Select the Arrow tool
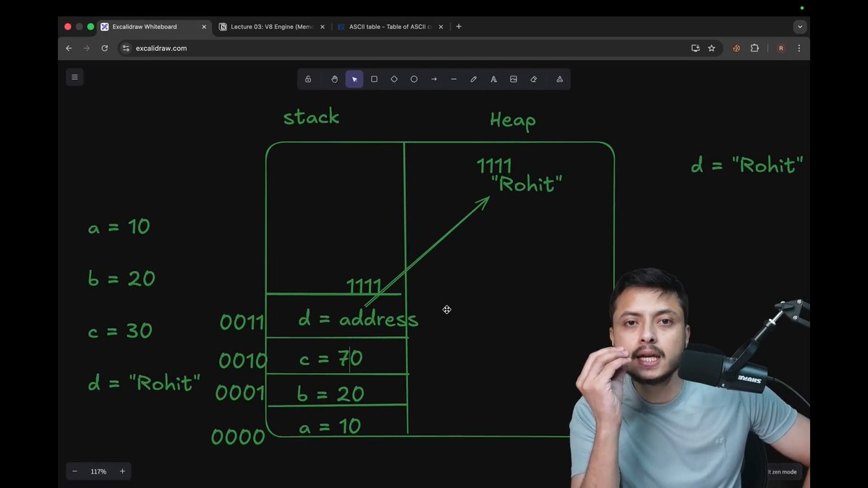The image size is (868, 488). coord(434,80)
